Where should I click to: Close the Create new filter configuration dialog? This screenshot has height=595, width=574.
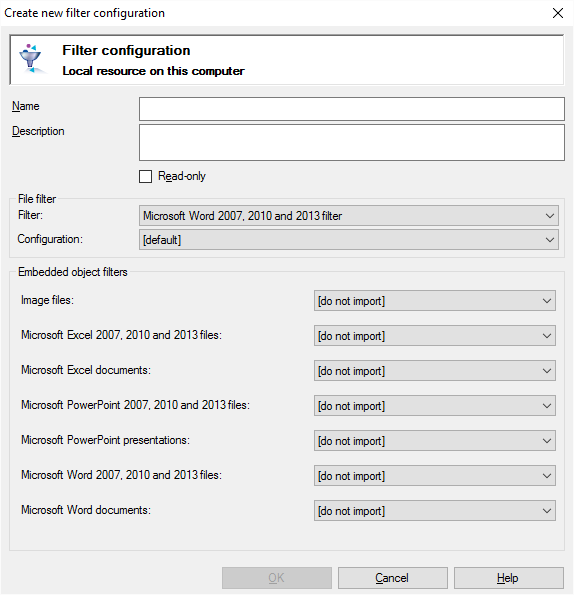pyautogui.click(x=558, y=13)
